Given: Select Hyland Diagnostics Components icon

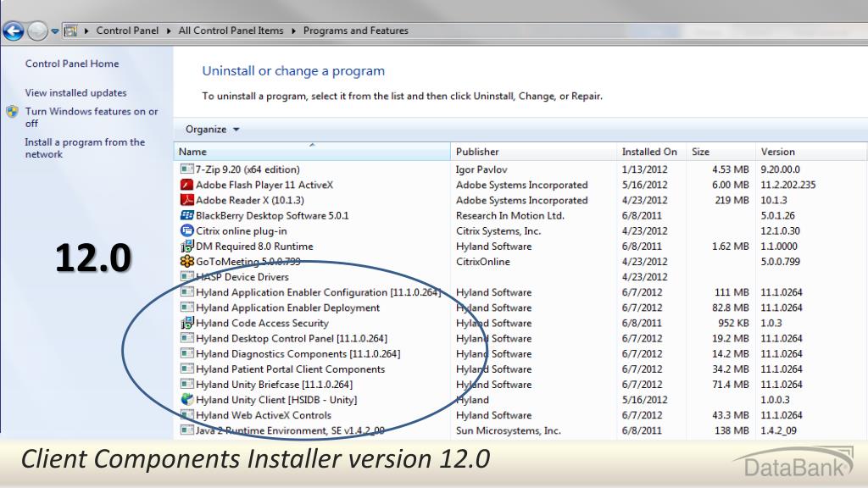Looking at the screenshot, I should [187, 353].
